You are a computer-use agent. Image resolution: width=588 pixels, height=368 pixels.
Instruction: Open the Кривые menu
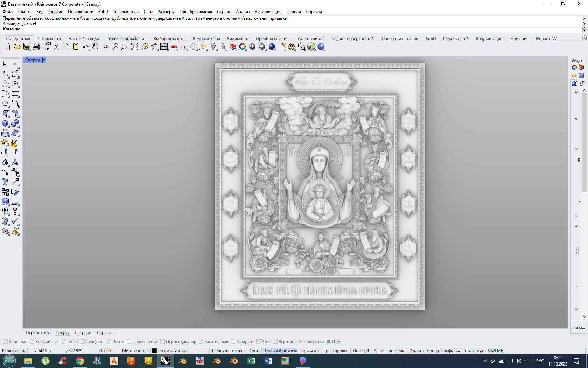tap(56, 12)
